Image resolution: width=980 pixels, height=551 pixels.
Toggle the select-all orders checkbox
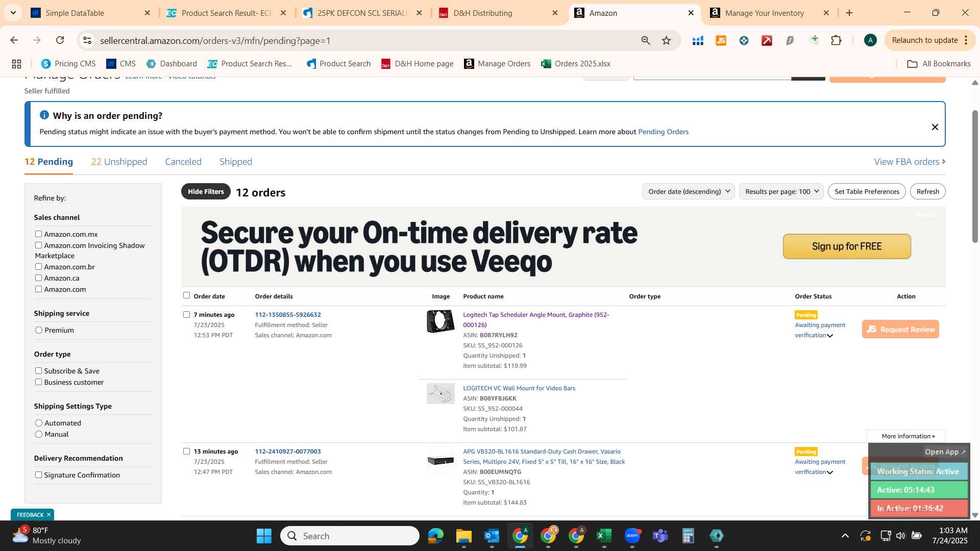(x=186, y=295)
